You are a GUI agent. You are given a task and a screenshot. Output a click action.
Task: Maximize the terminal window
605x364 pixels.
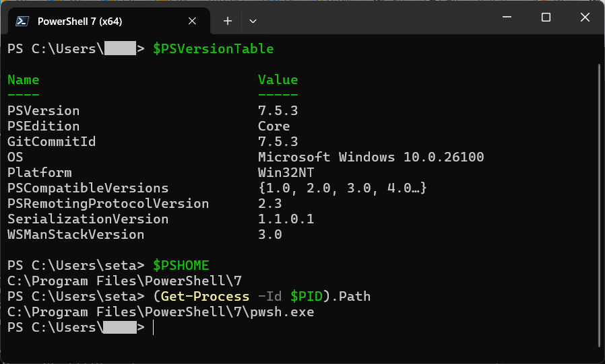(x=546, y=17)
